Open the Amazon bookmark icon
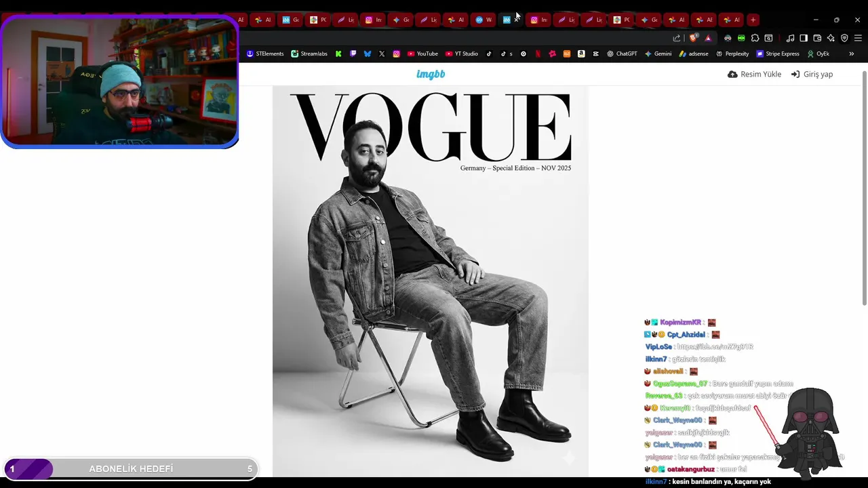The image size is (868, 488). [x=581, y=54]
